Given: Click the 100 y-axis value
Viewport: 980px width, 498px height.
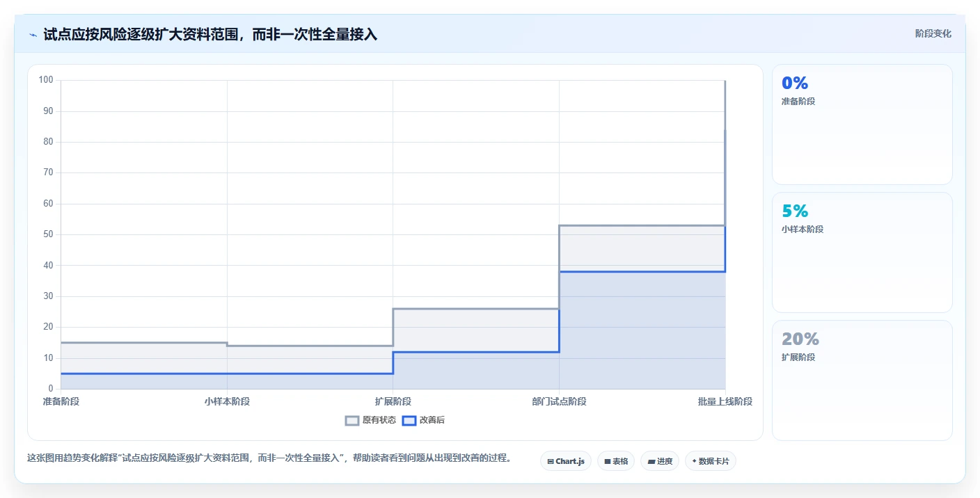Looking at the screenshot, I should (x=46, y=80).
